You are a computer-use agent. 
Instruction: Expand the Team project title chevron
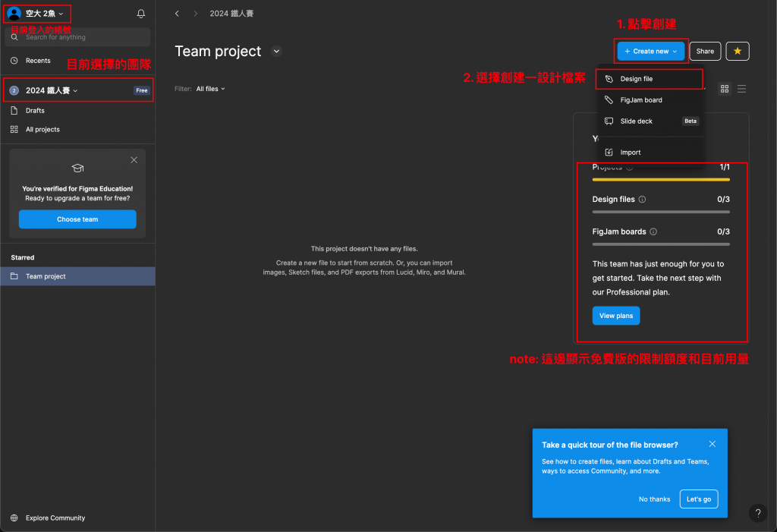click(276, 51)
